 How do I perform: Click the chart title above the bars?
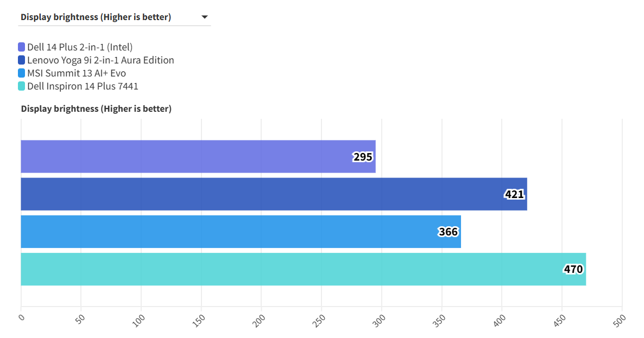coord(96,109)
